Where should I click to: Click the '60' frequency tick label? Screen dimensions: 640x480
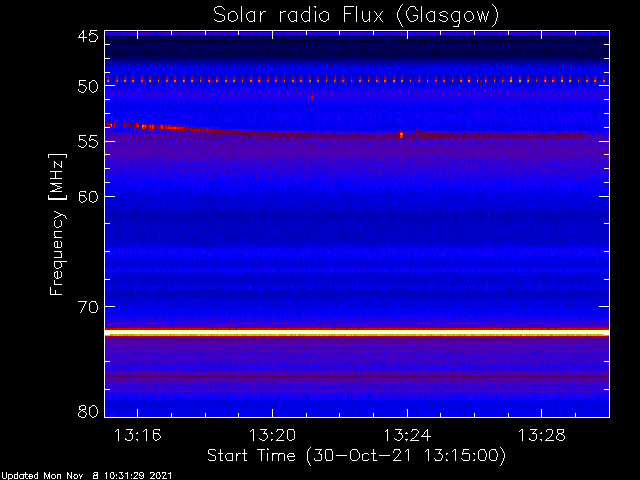click(x=88, y=196)
